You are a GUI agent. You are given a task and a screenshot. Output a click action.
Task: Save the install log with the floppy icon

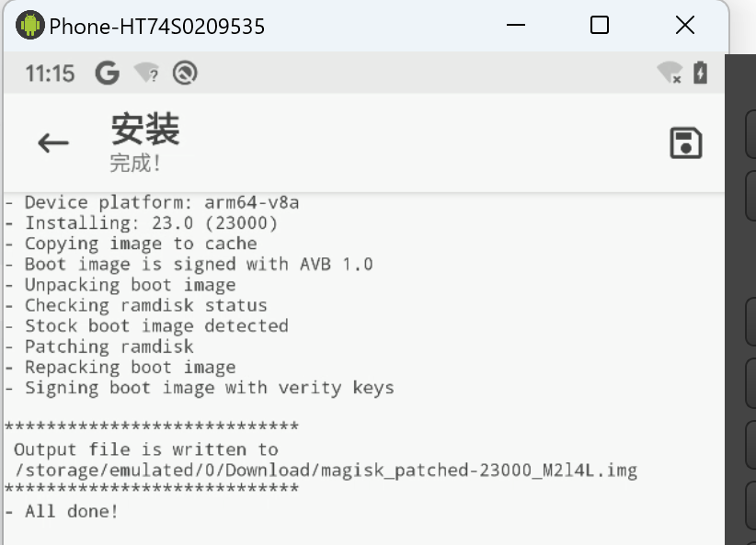tap(685, 143)
